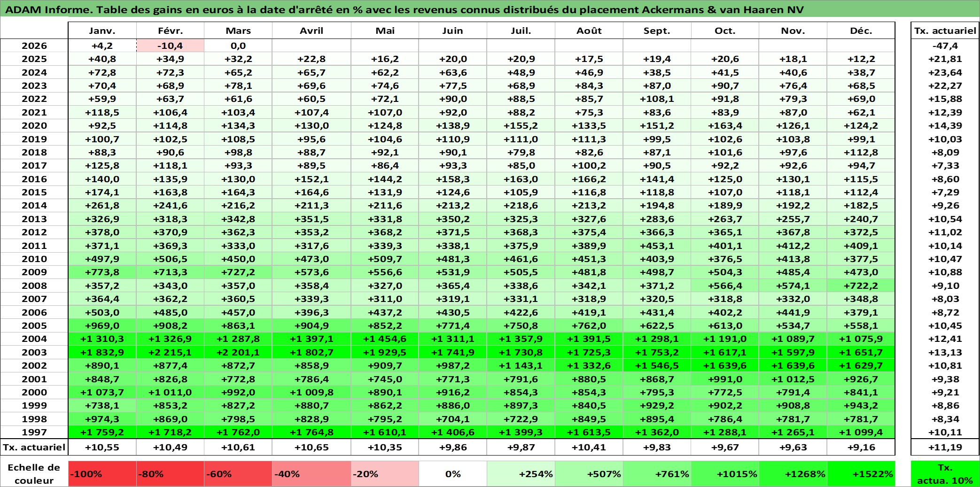This screenshot has height=487, width=980.
Task: Click the 'Tx. actua. 10%' green legend box
Action: [x=945, y=474]
